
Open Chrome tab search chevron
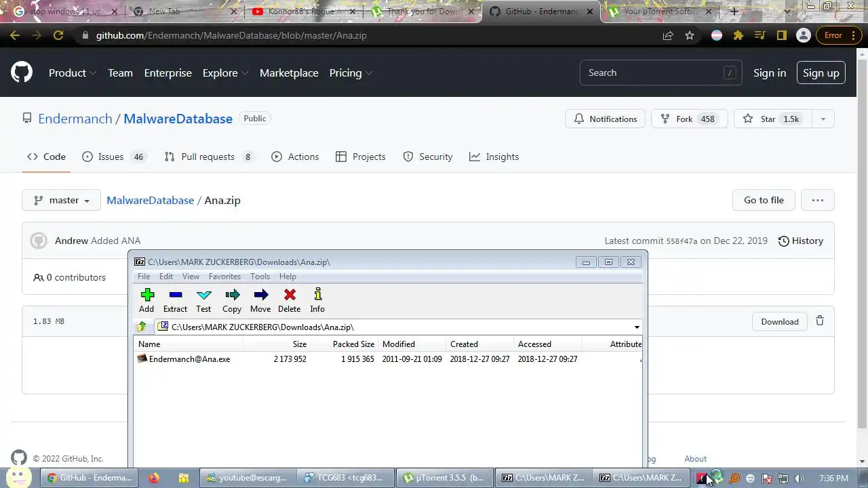787,12
